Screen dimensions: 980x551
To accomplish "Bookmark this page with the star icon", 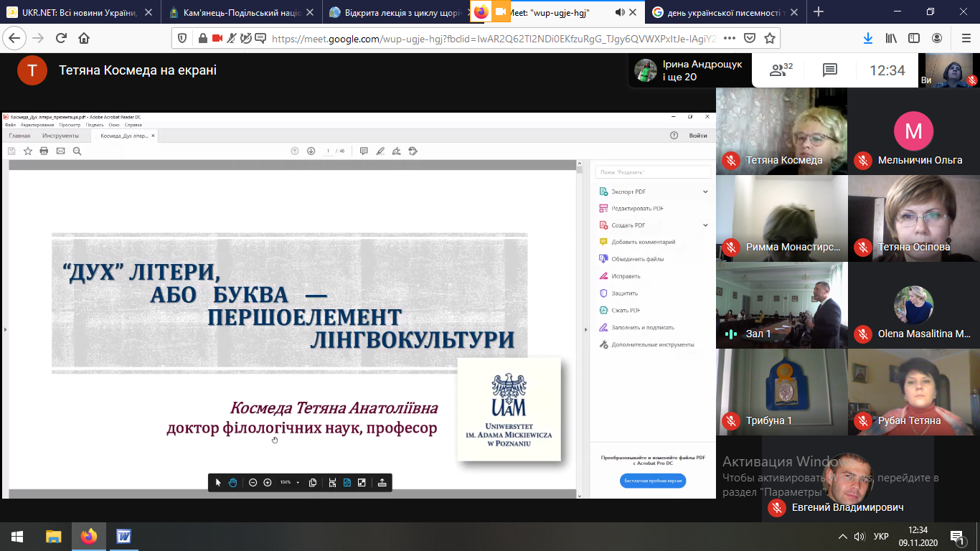I will 769,38.
